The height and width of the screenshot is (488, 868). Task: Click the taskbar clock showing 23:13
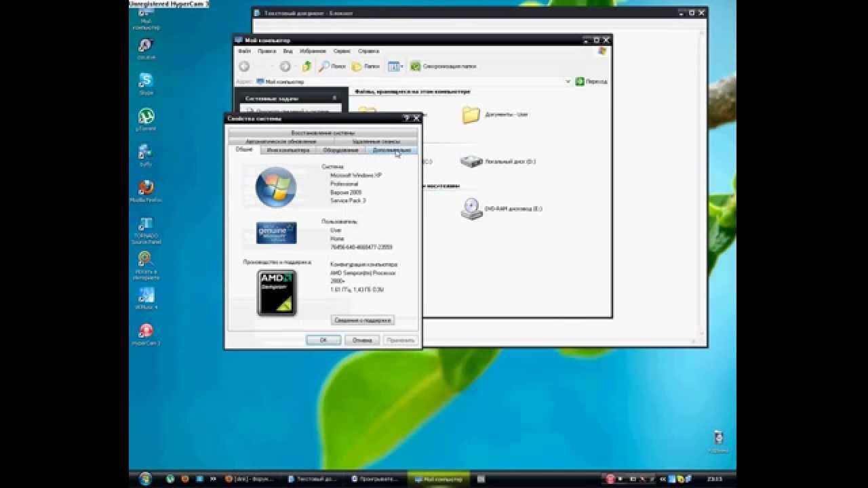click(715, 479)
